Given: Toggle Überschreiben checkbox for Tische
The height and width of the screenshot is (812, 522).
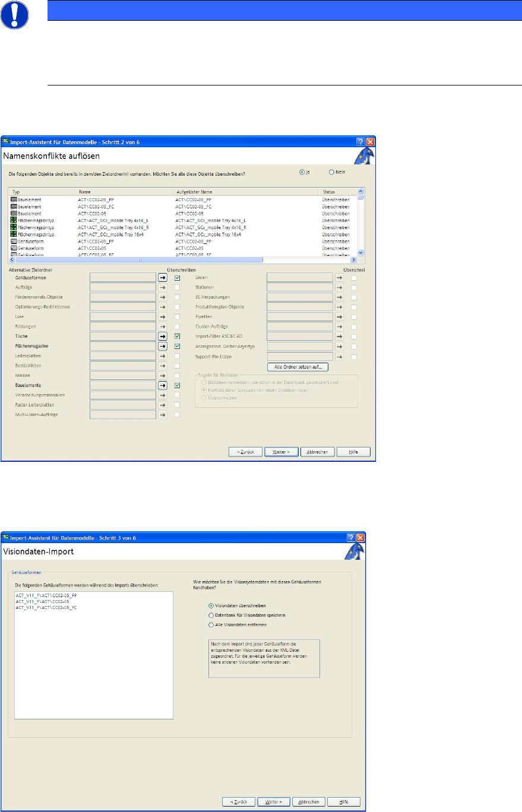Looking at the screenshot, I should [177, 336].
